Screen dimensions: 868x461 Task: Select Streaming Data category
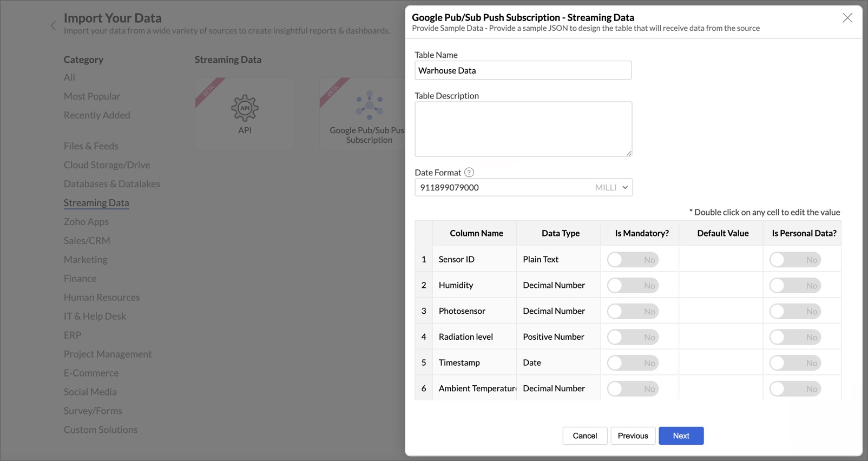pyautogui.click(x=96, y=203)
